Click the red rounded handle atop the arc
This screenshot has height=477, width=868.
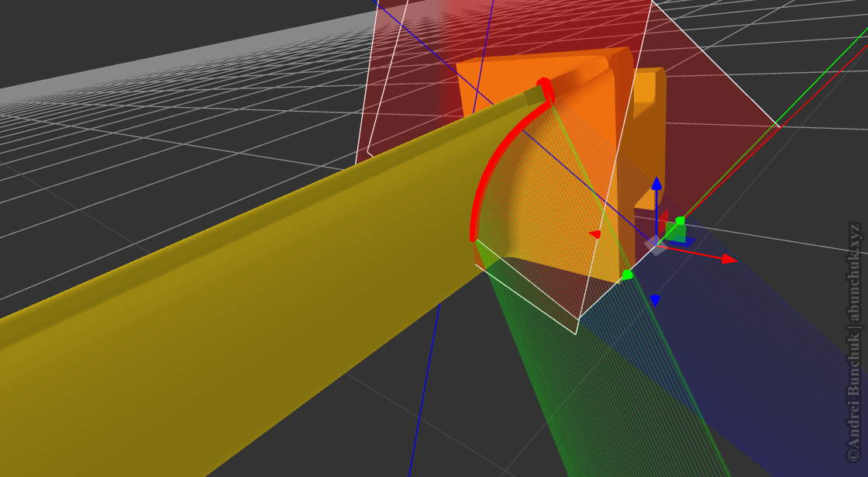(x=544, y=84)
